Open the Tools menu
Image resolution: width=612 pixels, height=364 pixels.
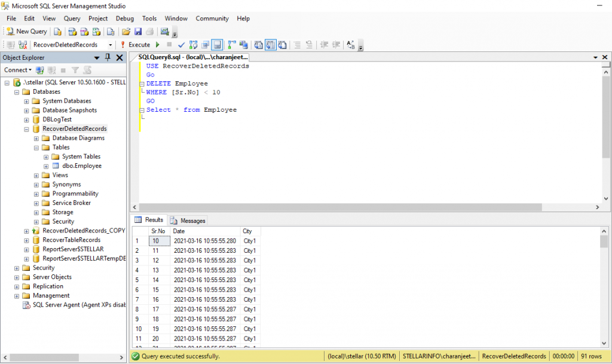tap(149, 19)
